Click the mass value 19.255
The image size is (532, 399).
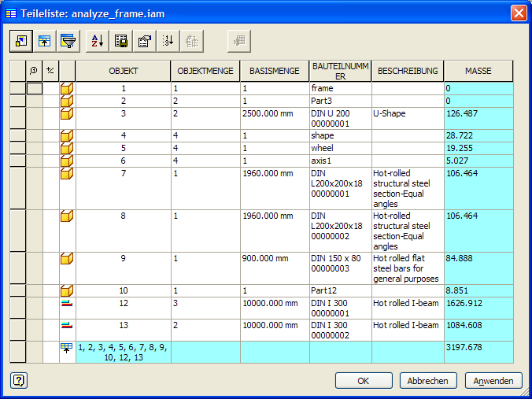tap(478, 148)
